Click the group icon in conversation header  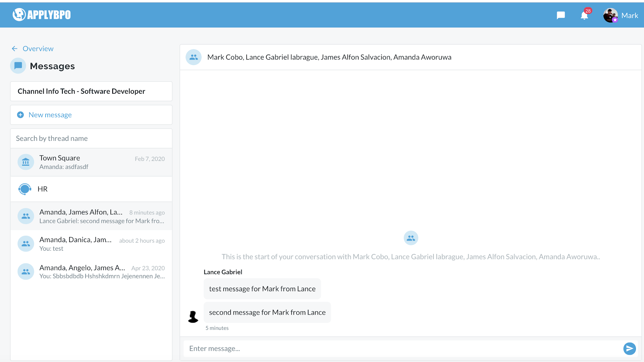coord(194,57)
